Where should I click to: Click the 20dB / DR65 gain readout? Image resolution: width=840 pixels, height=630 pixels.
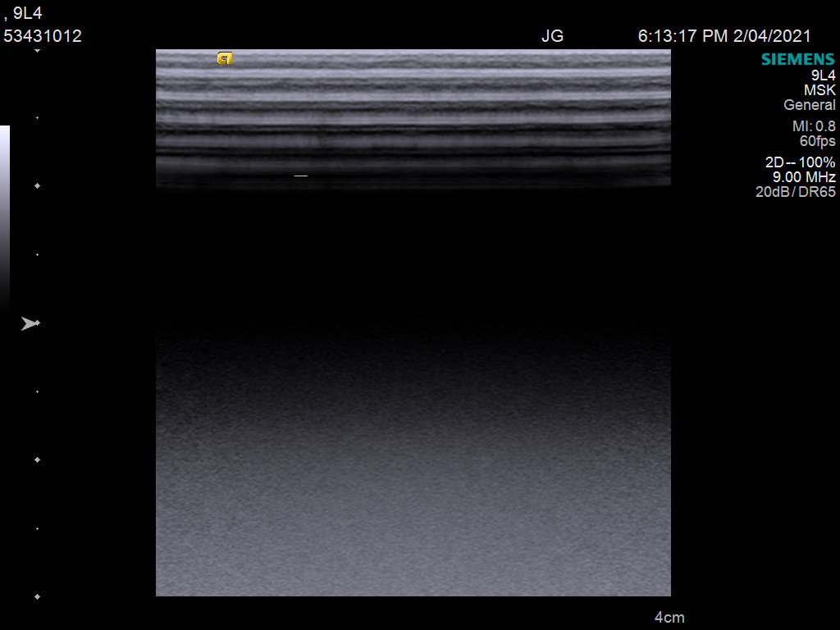[x=795, y=192]
